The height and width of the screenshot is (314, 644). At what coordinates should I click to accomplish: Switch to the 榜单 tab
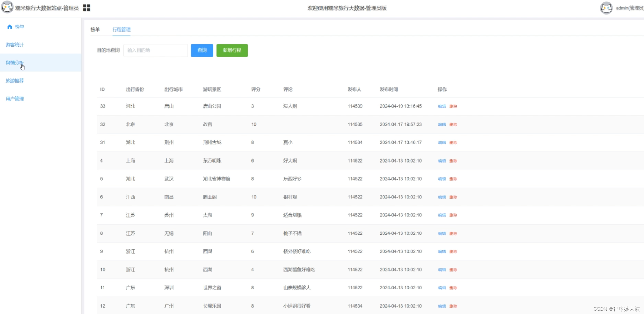(95, 29)
